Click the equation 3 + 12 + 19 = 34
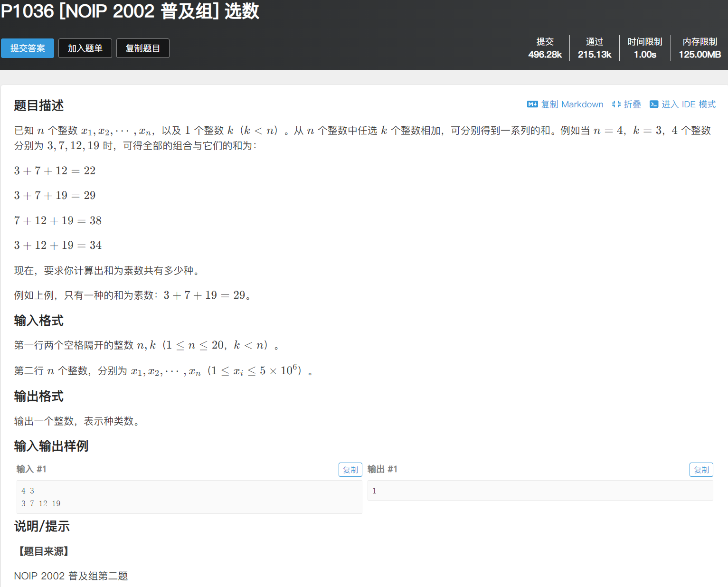Screen dimensions: 728x587 coord(58,245)
